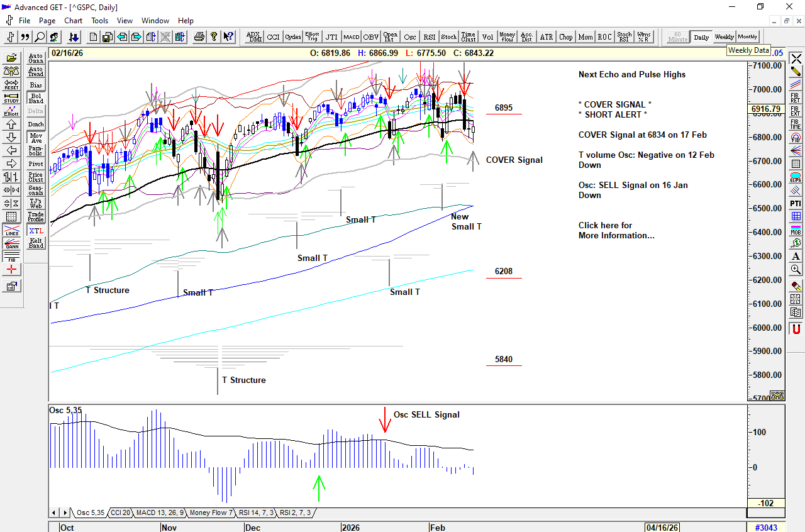Expand the Tools menu
This screenshot has height=532, width=805.
pyautogui.click(x=99, y=21)
